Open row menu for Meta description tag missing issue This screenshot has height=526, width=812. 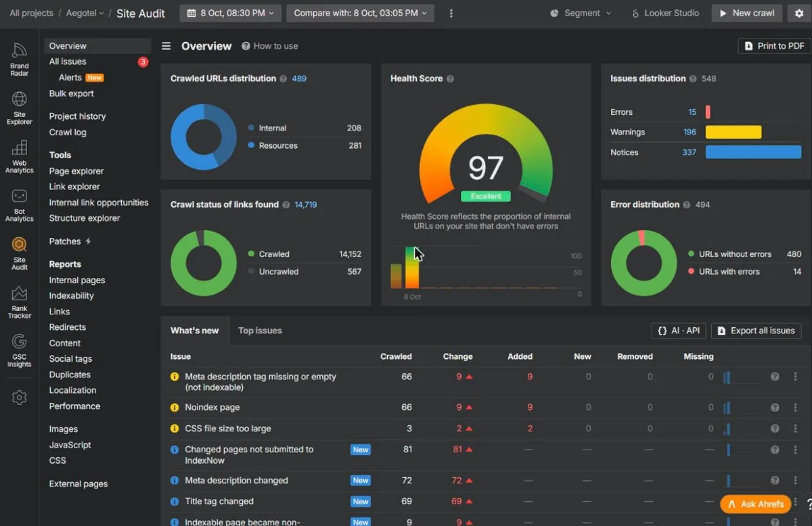pos(795,377)
